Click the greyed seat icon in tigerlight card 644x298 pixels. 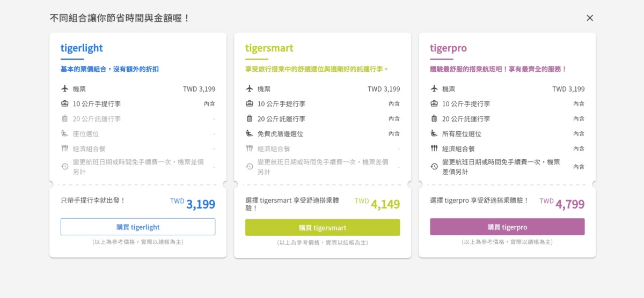click(65, 134)
